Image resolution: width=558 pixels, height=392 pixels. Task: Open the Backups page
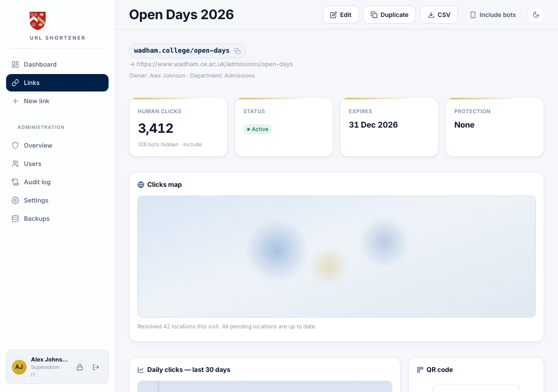click(x=57, y=219)
